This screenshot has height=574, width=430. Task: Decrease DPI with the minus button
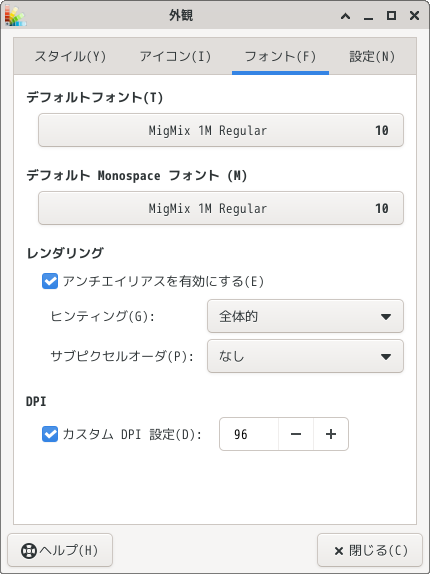coord(296,434)
